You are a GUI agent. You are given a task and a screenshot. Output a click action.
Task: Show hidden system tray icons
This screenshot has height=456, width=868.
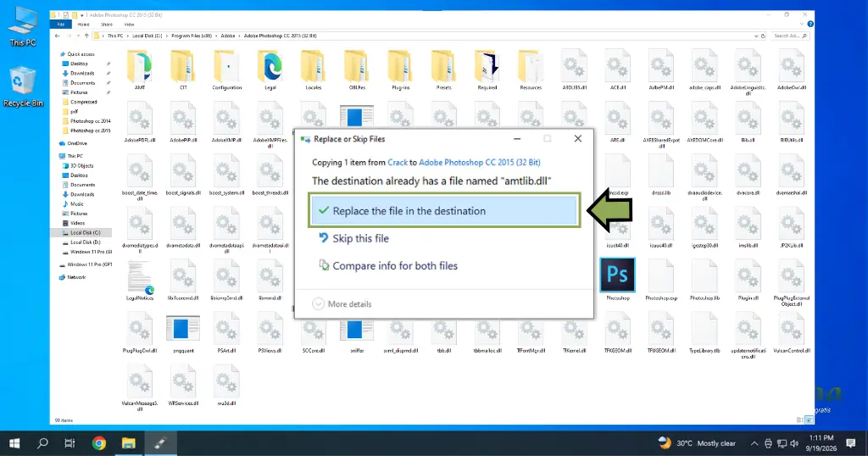pyautogui.click(x=754, y=443)
